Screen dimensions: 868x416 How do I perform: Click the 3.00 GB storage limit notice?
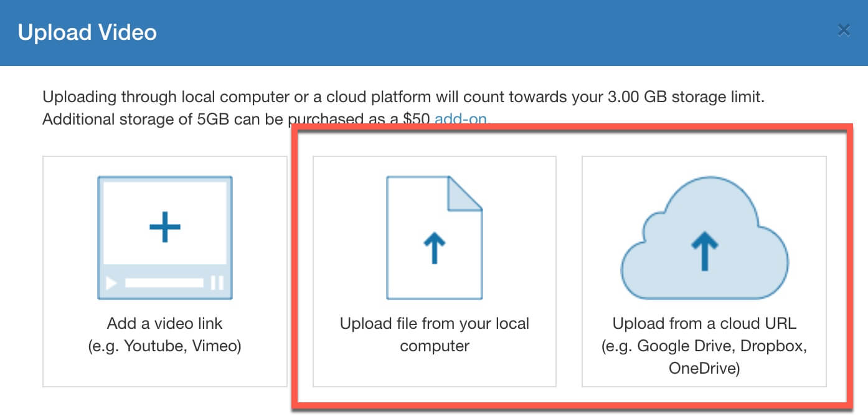tap(412, 98)
